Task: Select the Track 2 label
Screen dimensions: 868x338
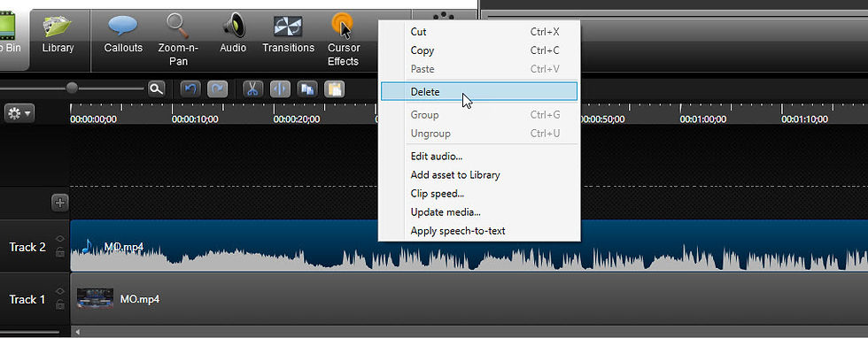Action: pos(27,247)
